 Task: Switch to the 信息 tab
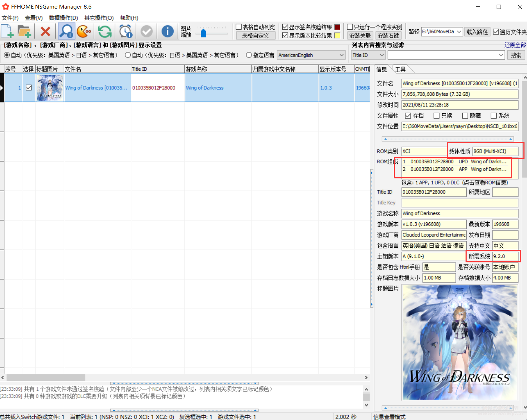tap(382, 69)
